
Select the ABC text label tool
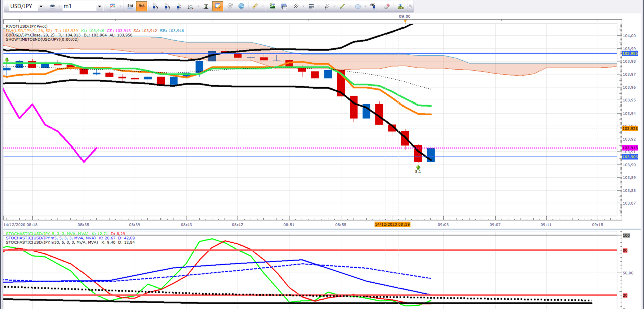click(373, 6)
